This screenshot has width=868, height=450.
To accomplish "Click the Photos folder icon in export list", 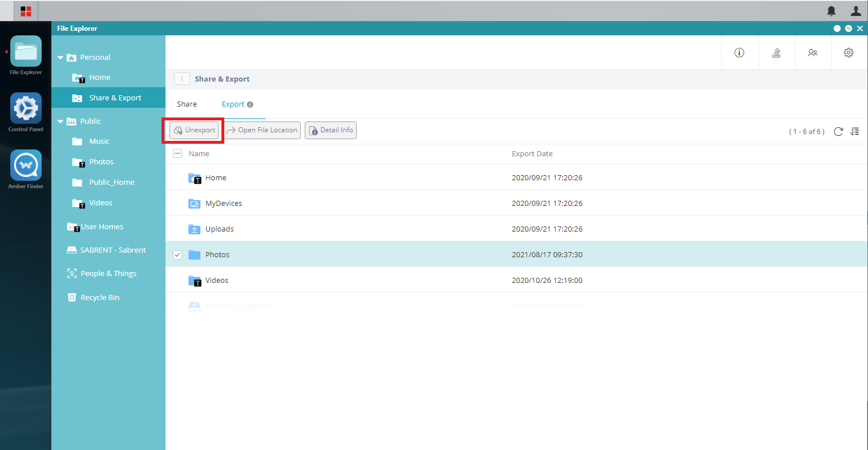I will tap(195, 255).
